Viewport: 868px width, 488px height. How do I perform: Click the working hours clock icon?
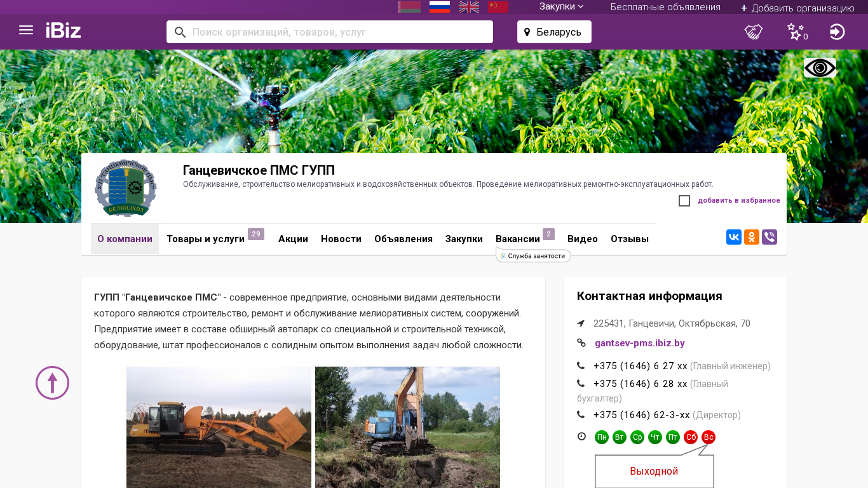tap(581, 437)
